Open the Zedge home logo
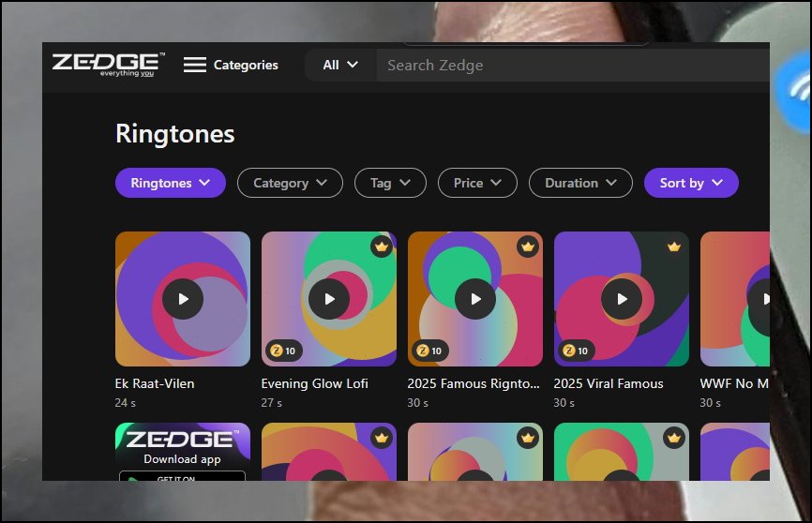The image size is (812, 523). [109, 65]
